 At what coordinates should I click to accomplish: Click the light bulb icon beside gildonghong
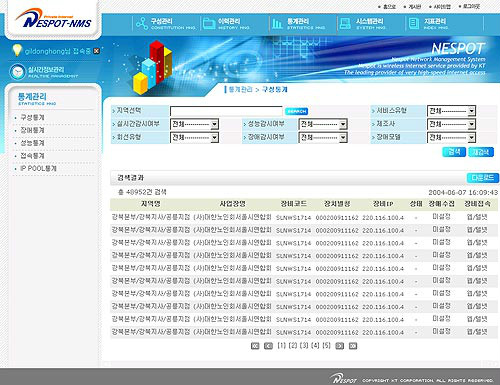pyautogui.click(x=17, y=50)
